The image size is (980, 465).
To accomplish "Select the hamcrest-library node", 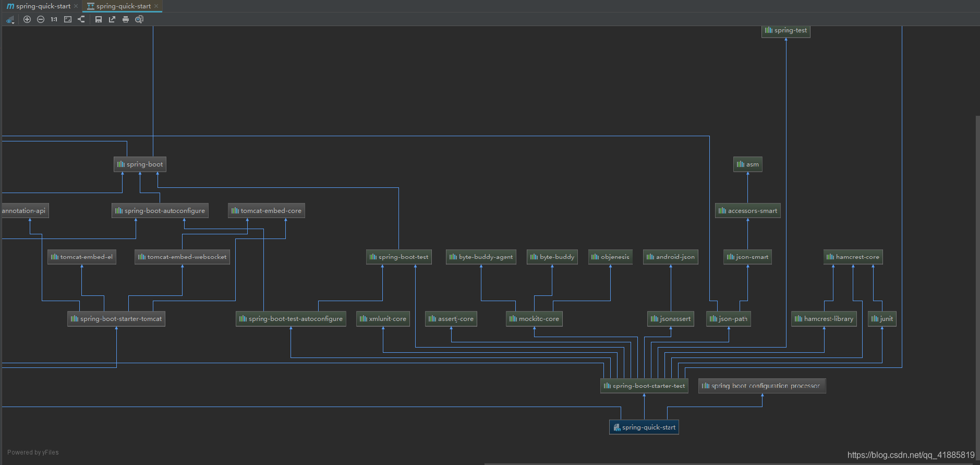I will coord(824,319).
